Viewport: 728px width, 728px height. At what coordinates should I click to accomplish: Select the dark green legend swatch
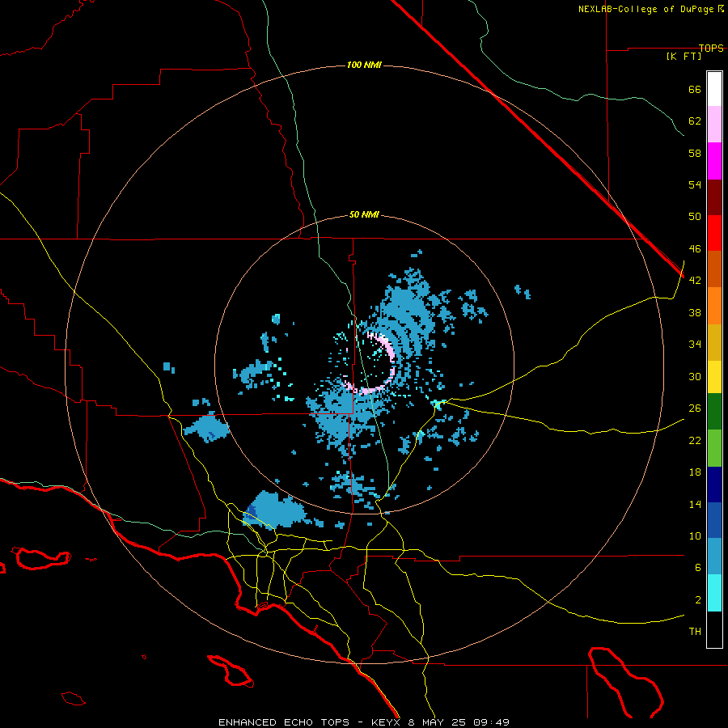click(714, 412)
